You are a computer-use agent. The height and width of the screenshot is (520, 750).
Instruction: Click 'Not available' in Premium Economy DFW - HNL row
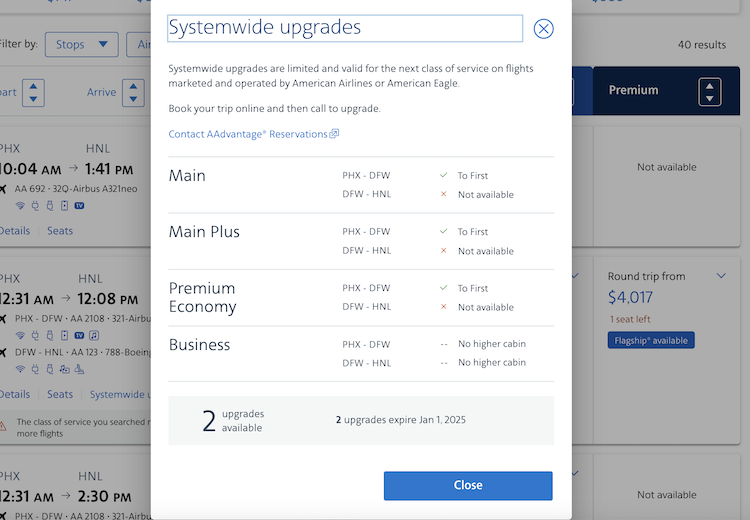coord(486,307)
